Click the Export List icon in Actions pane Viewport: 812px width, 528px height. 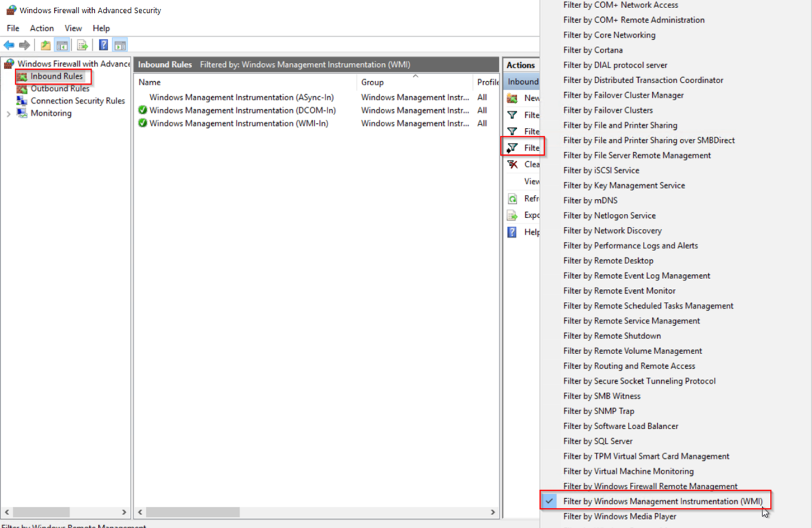coord(512,215)
